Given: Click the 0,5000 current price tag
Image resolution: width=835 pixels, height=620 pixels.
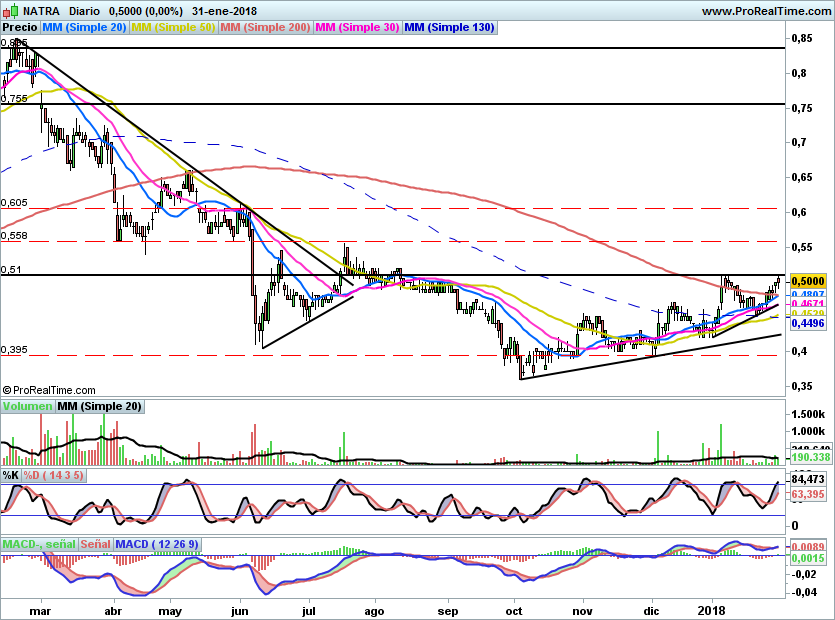Looking at the screenshot, I should click(808, 282).
